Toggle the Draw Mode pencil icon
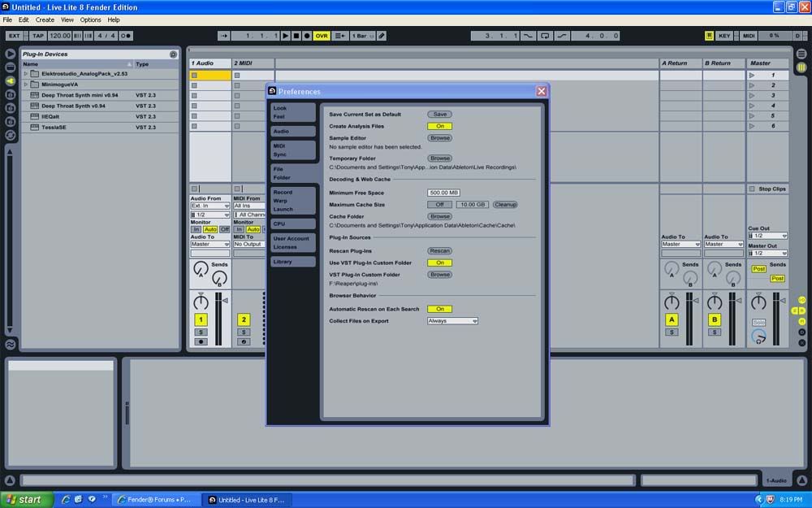Image resolution: width=812 pixels, height=508 pixels. pos(382,36)
